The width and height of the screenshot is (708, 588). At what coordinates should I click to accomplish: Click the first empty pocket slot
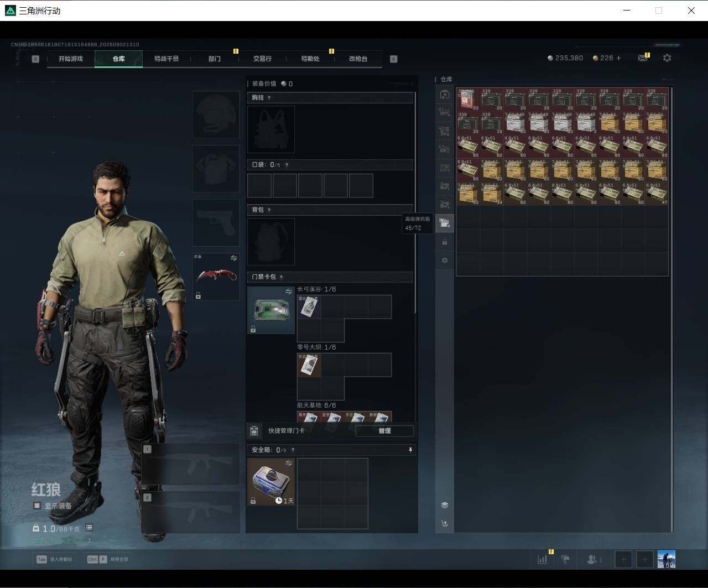coord(259,186)
